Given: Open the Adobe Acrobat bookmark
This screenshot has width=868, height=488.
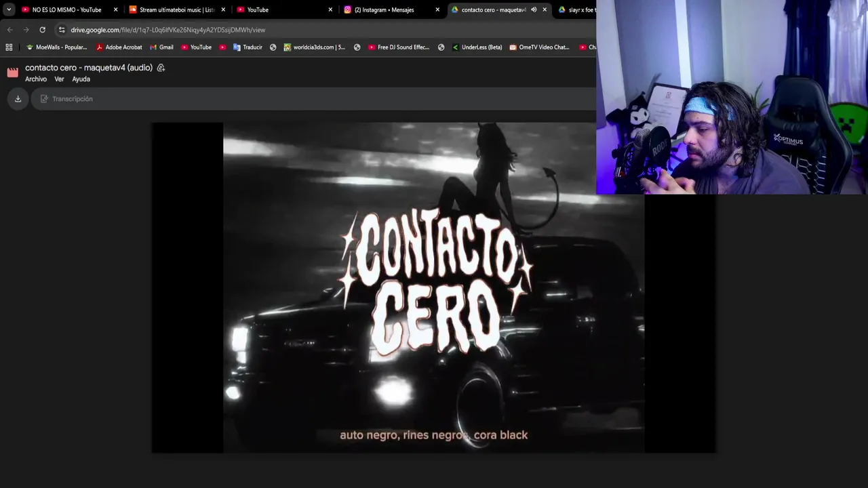Looking at the screenshot, I should [x=119, y=47].
